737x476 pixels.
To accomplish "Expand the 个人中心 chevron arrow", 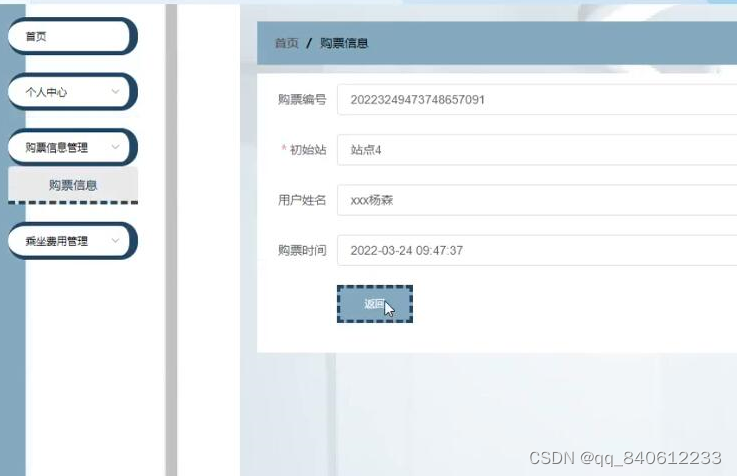I will point(115,92).
